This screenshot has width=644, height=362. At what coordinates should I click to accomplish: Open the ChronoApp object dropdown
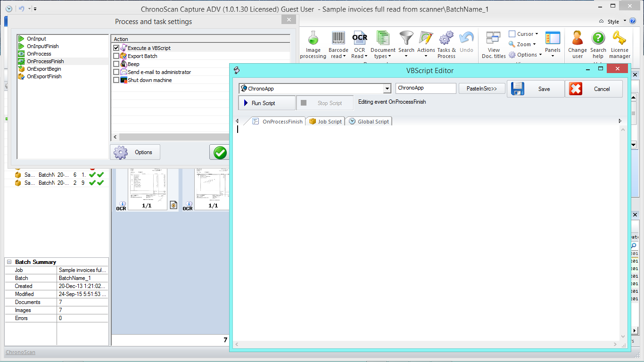(387, 89)
